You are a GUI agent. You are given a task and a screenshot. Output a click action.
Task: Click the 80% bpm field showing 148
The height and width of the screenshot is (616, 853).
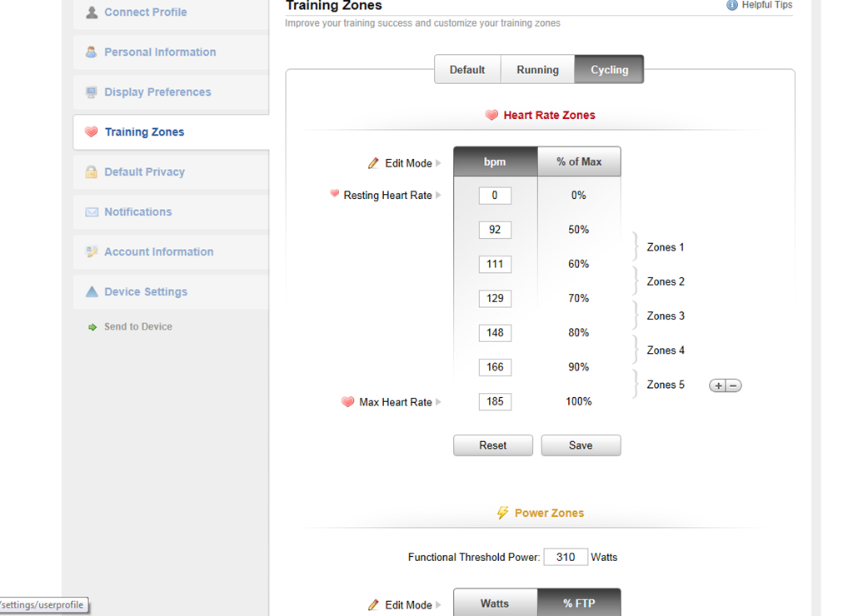(x=495, y=333)
